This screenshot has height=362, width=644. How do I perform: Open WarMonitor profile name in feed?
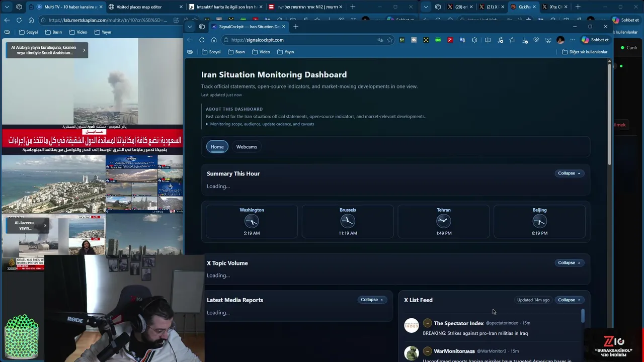point(454,351)
